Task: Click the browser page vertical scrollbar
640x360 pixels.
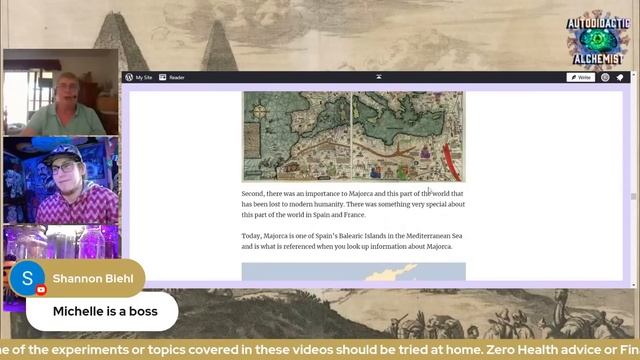Action: point(633,180)
